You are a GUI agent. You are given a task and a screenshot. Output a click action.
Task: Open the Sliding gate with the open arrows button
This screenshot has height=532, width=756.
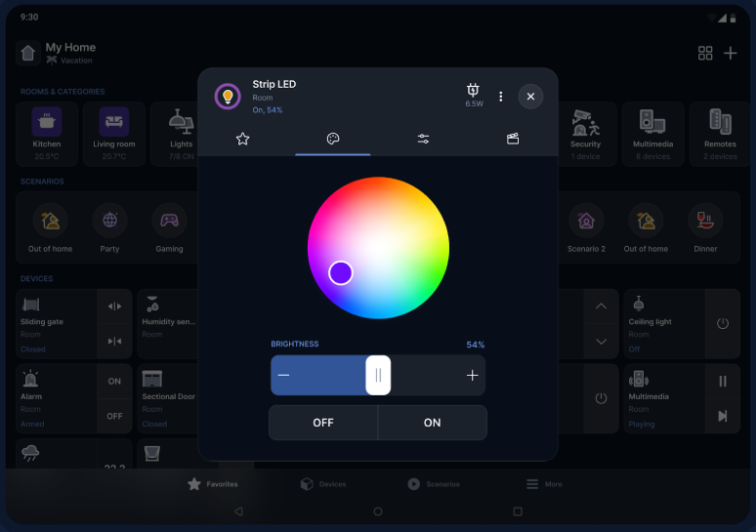click(114, 307)
